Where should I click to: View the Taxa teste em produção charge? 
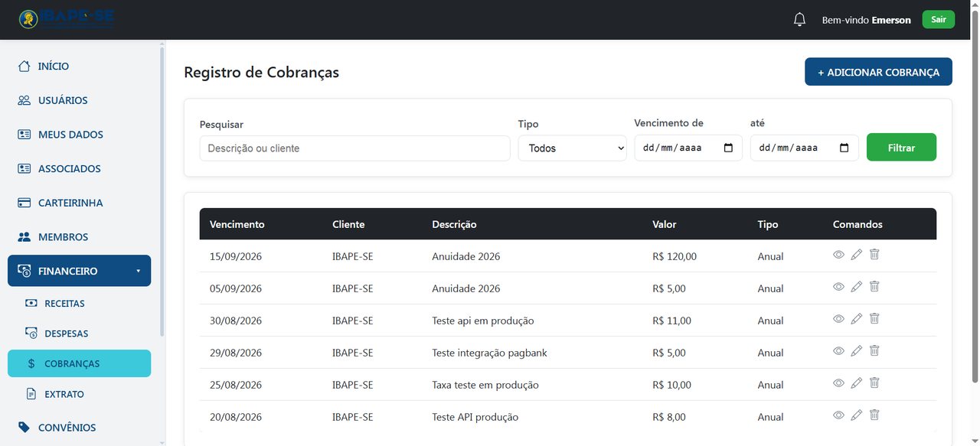[838, 383]
